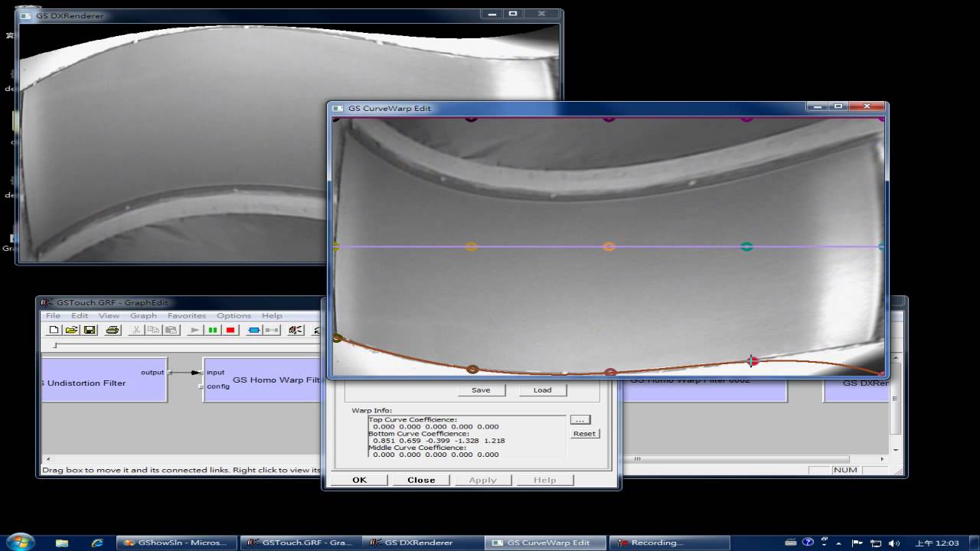The height and width of the screenshot is (551, 980).
Task: Click the GraphEdit seek bar slider thumb
Action: coord(55,345)
